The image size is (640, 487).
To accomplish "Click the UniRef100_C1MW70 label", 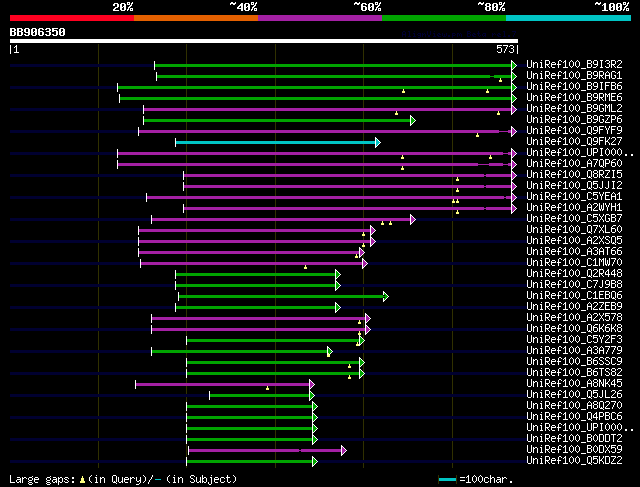I will (x=574, y=263).
